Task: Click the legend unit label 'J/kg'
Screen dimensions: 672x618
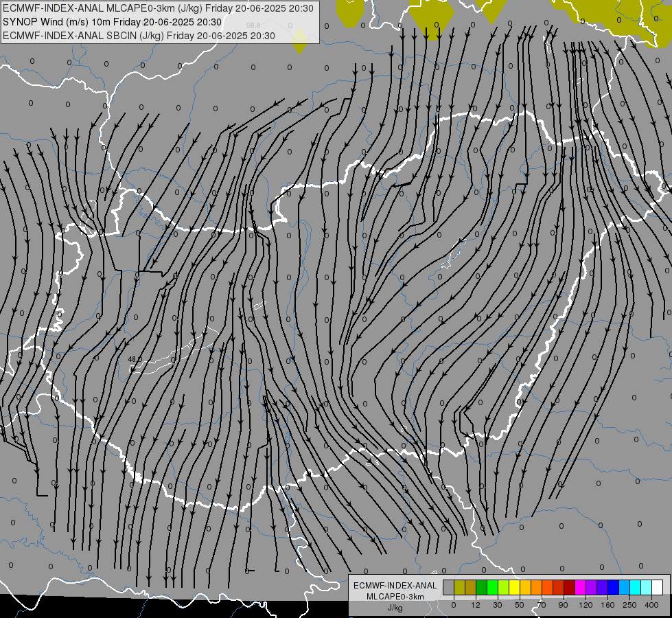Action: (x=395, y=608)
